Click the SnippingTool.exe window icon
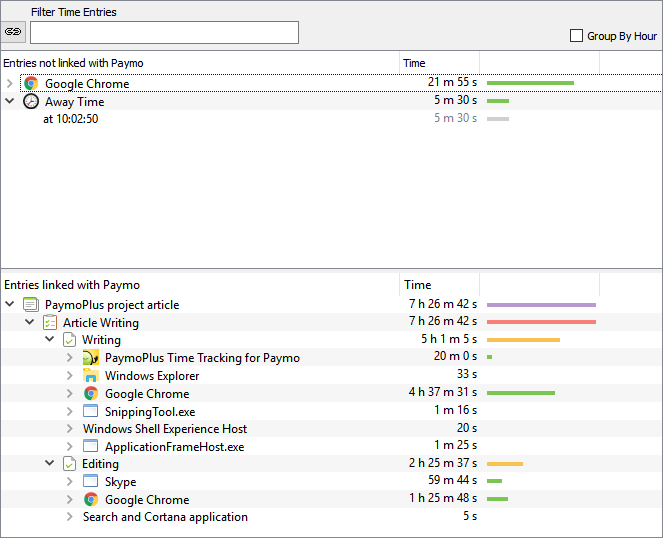 [x=91, y=411]
